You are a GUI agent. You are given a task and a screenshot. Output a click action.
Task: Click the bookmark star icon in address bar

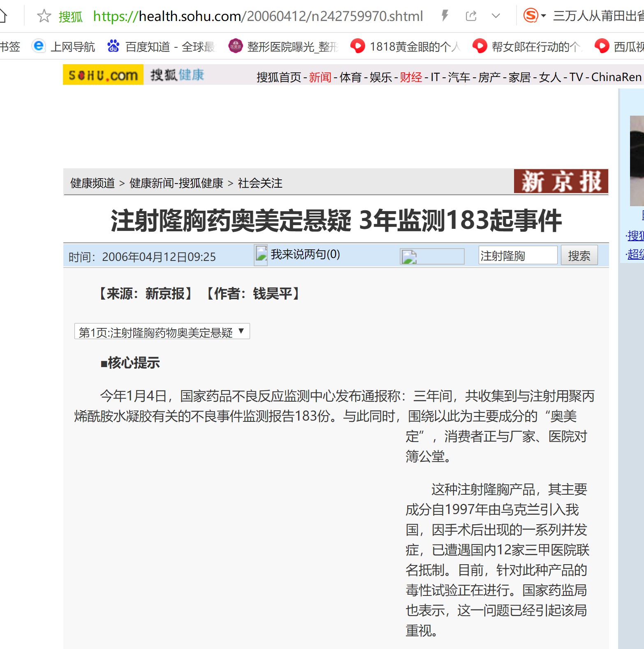coord(44,16)
